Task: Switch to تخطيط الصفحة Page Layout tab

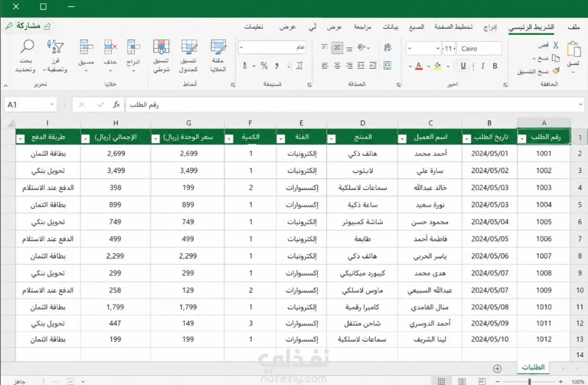Action: click(x=454, y=27)
